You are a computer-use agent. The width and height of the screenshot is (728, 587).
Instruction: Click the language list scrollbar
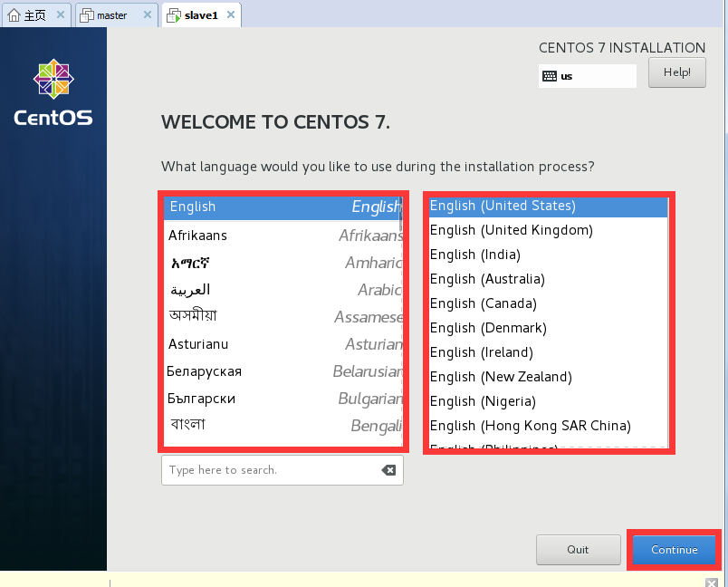[x=400, y=214]
